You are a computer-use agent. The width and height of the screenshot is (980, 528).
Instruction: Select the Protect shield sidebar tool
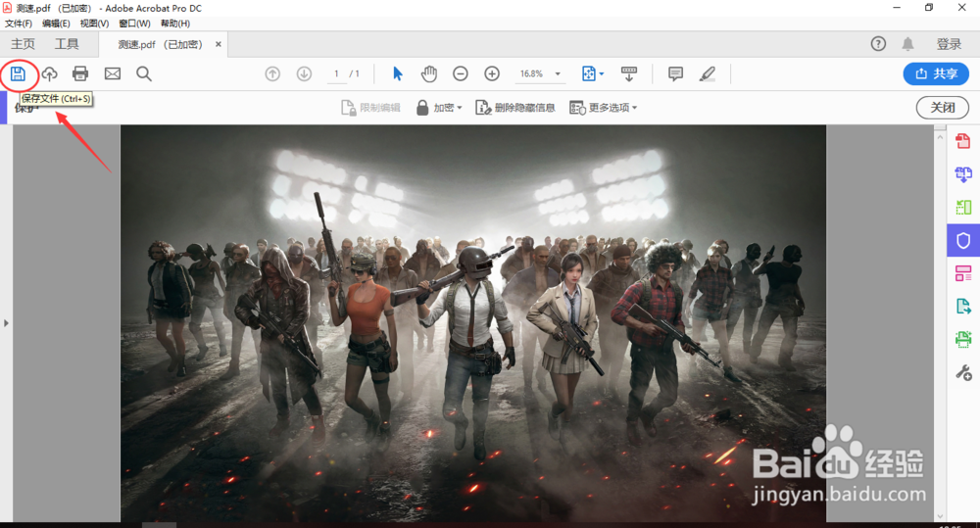click(x=963, y=241)
